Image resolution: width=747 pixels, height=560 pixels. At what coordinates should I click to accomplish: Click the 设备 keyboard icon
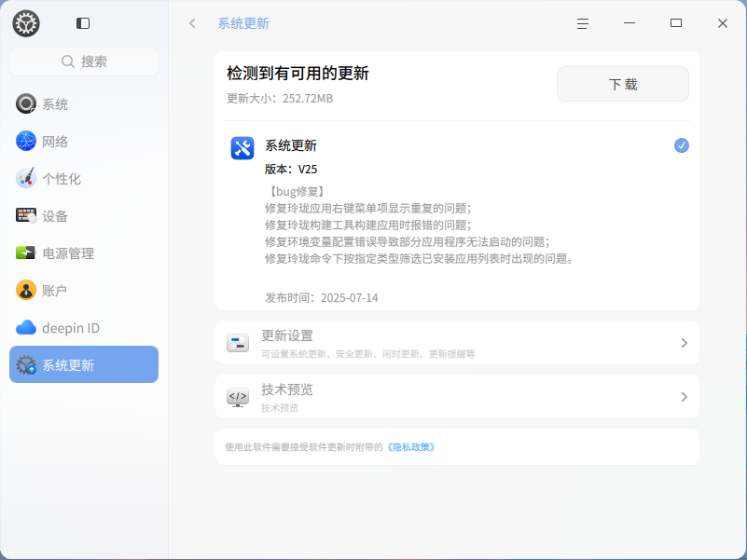(26, 216)
